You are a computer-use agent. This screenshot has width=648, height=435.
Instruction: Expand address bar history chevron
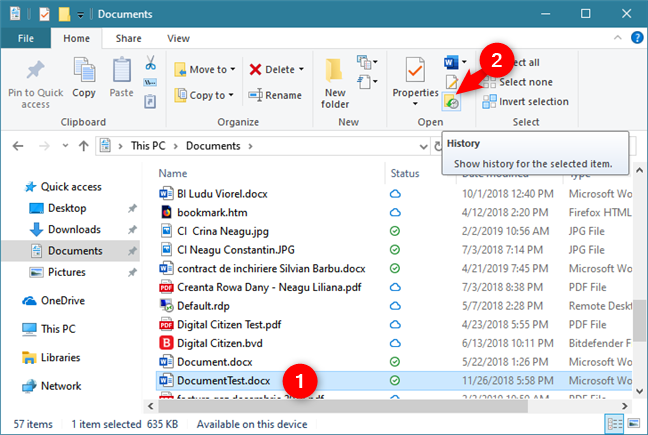(x=423, y=147)
